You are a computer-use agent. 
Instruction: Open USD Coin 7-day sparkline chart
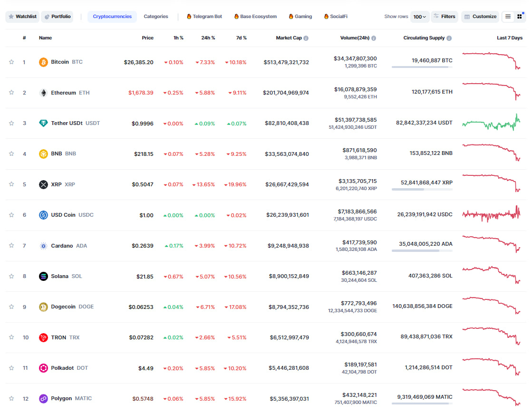click(x=491, y=213)
